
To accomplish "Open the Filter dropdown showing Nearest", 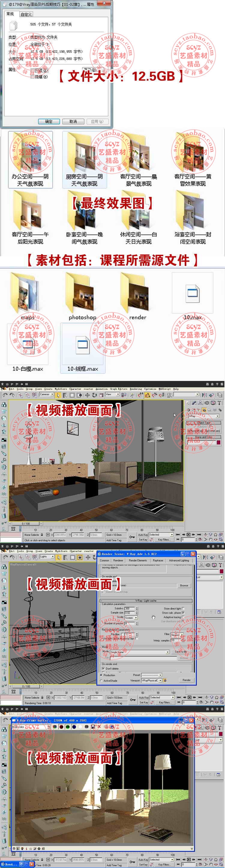I will [177, 635].
